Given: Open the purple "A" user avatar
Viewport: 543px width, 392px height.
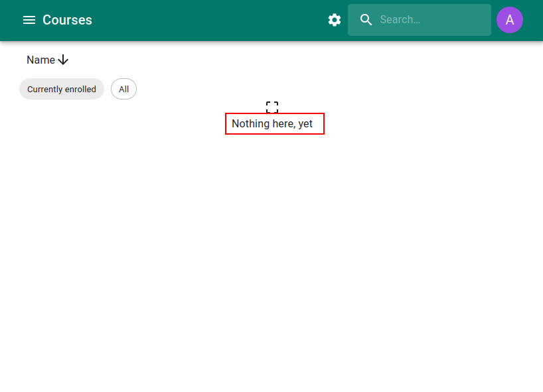Looking at the screenshot, I should tap(510, 20).
